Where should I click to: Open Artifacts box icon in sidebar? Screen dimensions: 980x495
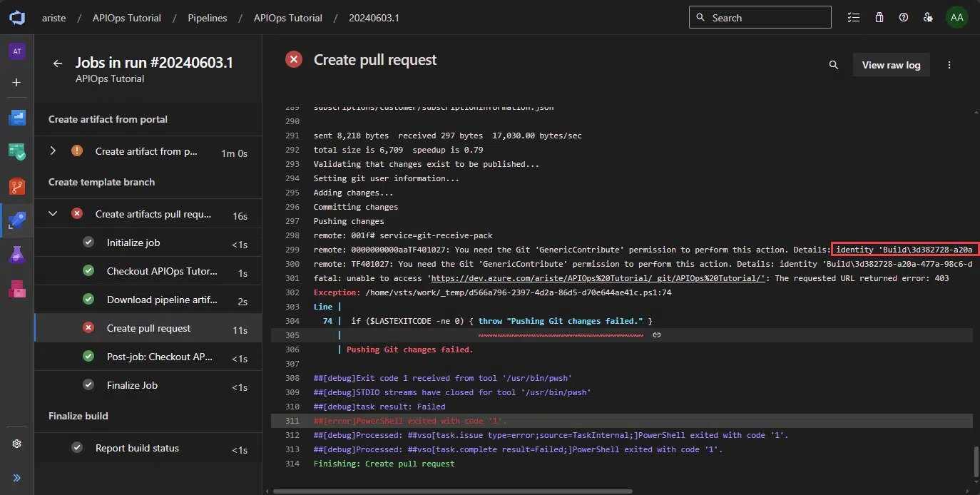[x=16, y=289]
